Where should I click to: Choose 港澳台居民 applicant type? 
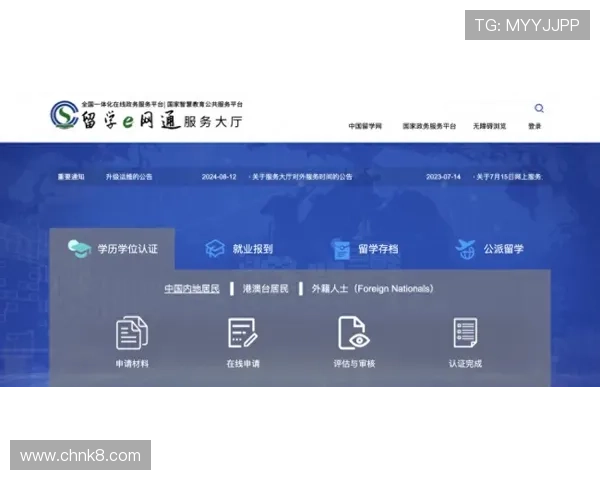(x=265, y=289)
